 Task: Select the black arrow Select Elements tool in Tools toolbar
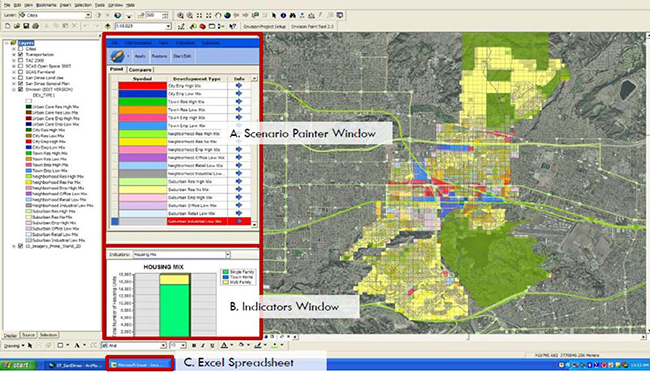pyautogui.click(x=274, y=15)
